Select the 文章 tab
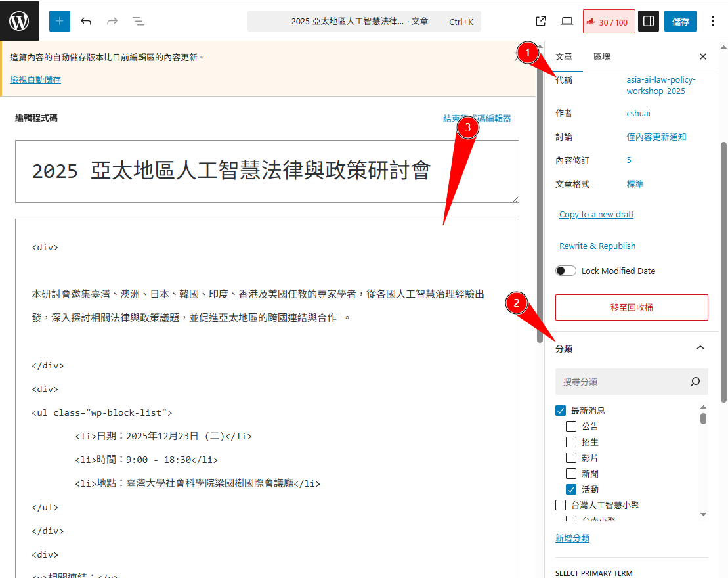This screenshot has width=728, height=578. [563, 56]
